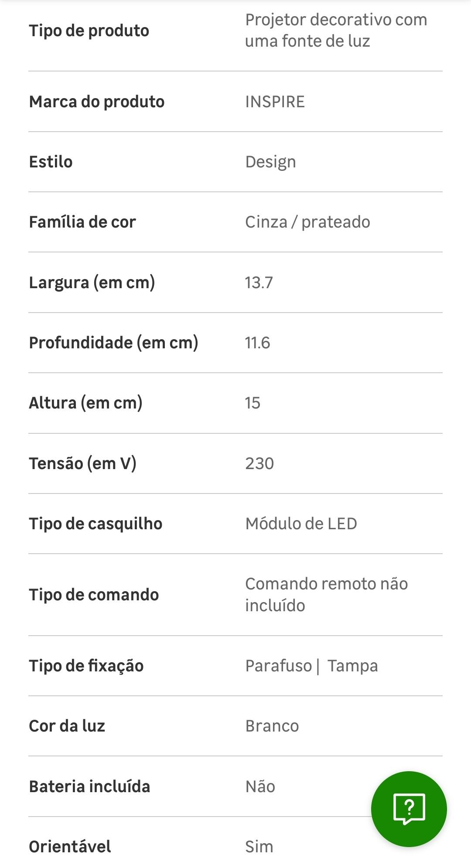Select the 11.6 depth value

pyautogui.click(x=257, y=343)
